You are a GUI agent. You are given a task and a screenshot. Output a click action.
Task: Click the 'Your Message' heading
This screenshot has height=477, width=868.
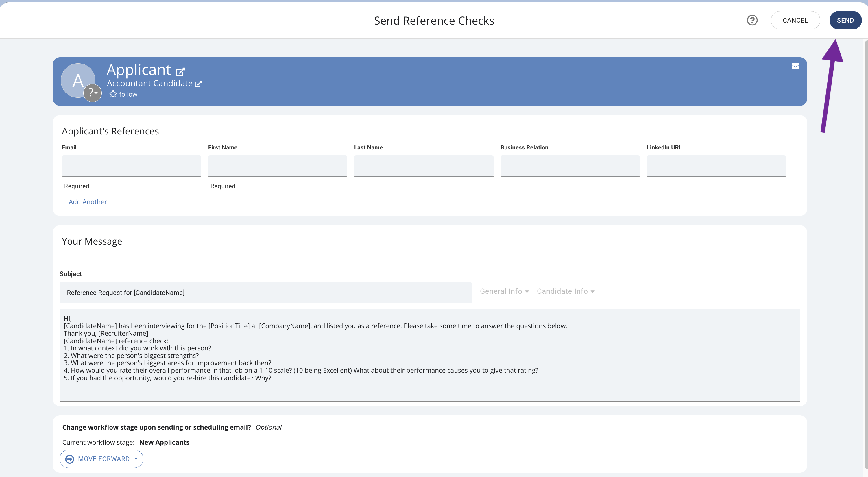[92, 241]
